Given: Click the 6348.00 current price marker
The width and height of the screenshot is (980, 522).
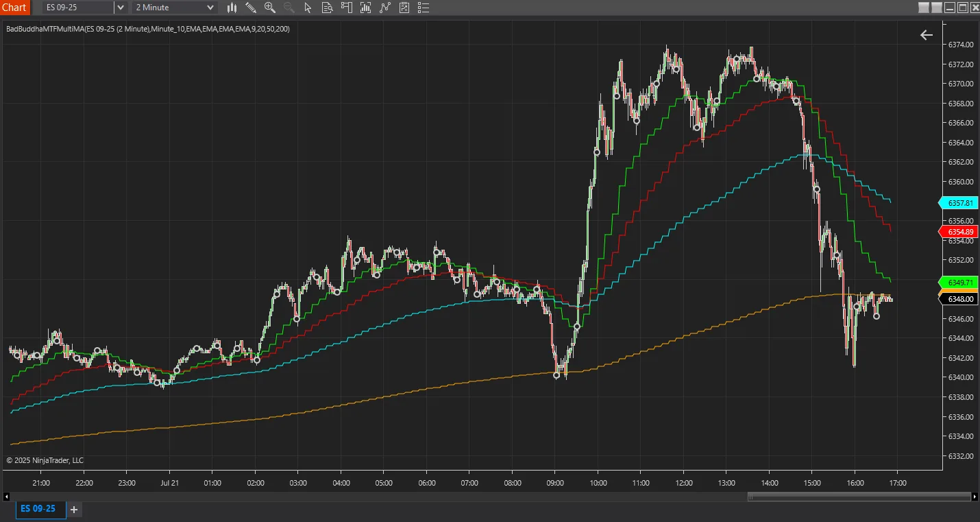Looking at the screenshot, I should [958, 299].
